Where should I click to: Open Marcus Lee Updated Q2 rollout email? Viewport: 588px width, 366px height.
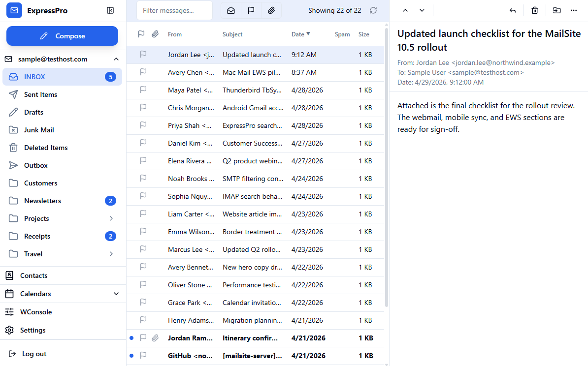[256, 249]
